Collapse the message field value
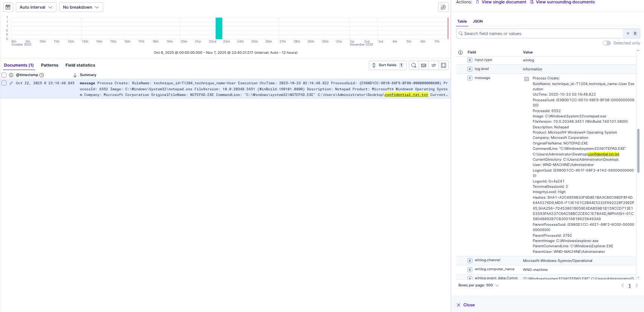The width and height of the screenshot is (644, 312). 527,79
